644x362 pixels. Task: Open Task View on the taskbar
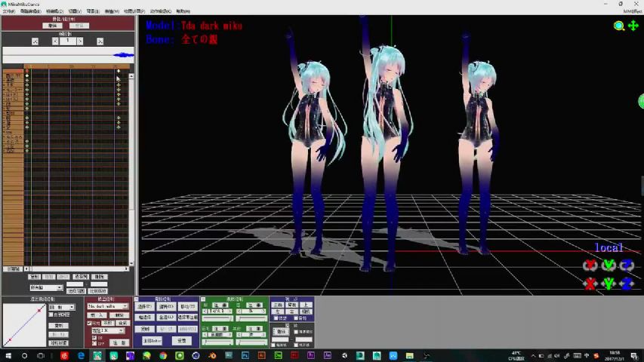(41, 355)
